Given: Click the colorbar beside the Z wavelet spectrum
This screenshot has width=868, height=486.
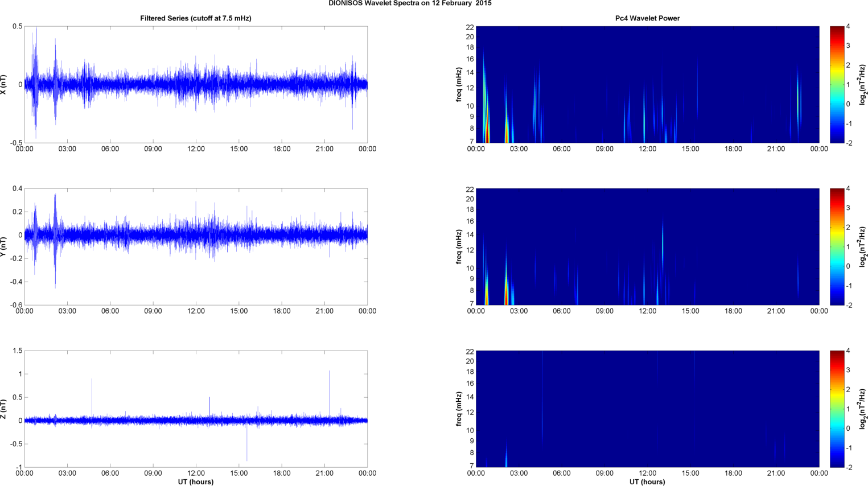Looking at the screenshot, I should tap(837, 409).
